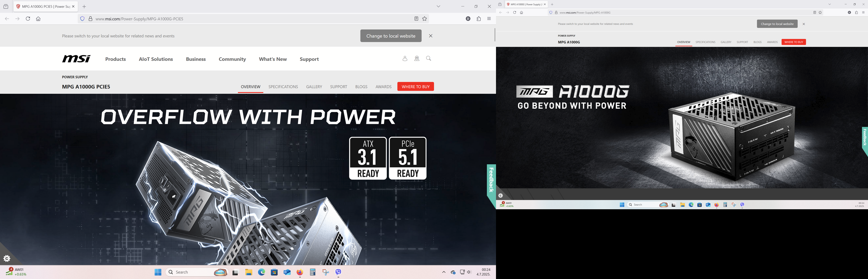Image resolution: width=868 pixels, height=279 pixels.
Task: Open Business menu on MSI site
Action: click(x=196, y=59)
